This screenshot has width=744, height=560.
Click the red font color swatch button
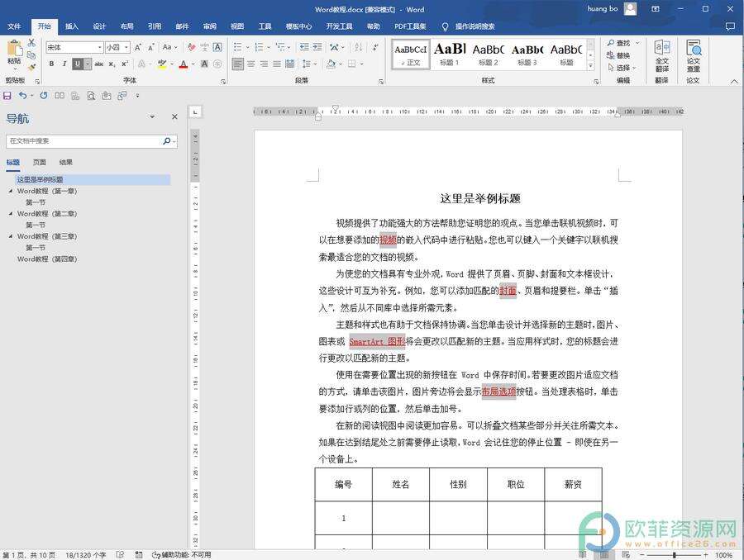184,64
